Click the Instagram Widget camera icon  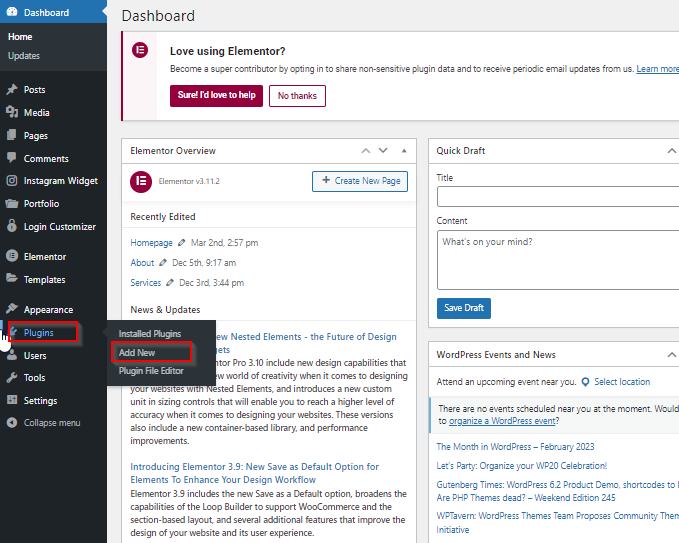pyautogui.click(x=12, y=181)
